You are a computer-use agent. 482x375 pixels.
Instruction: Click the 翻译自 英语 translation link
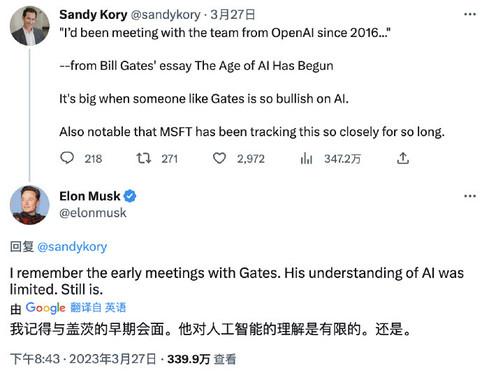click(x=98, y=307)
